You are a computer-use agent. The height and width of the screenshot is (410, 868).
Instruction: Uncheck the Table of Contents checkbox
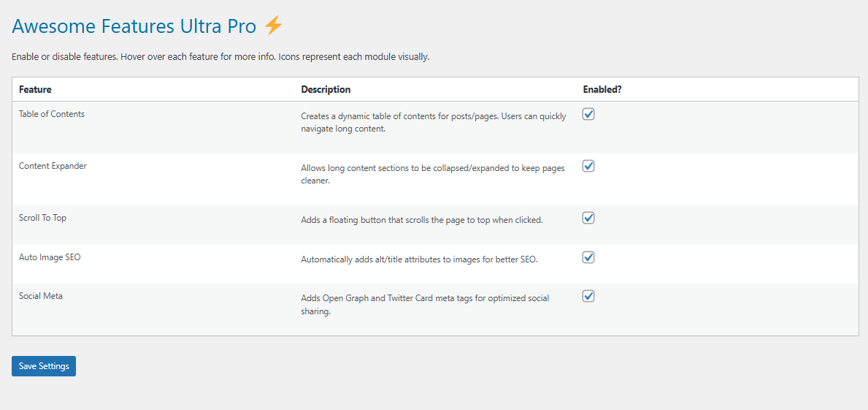[588, 114]
